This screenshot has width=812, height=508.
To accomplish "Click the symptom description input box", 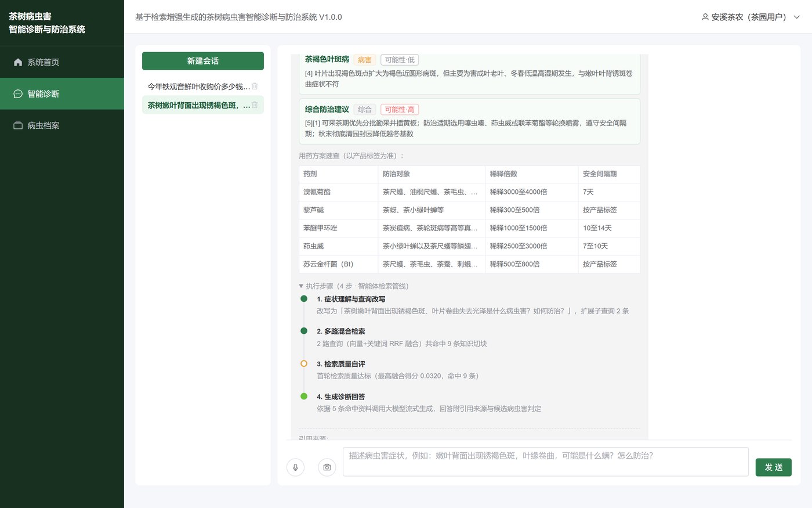I will [x=546, y=462].
